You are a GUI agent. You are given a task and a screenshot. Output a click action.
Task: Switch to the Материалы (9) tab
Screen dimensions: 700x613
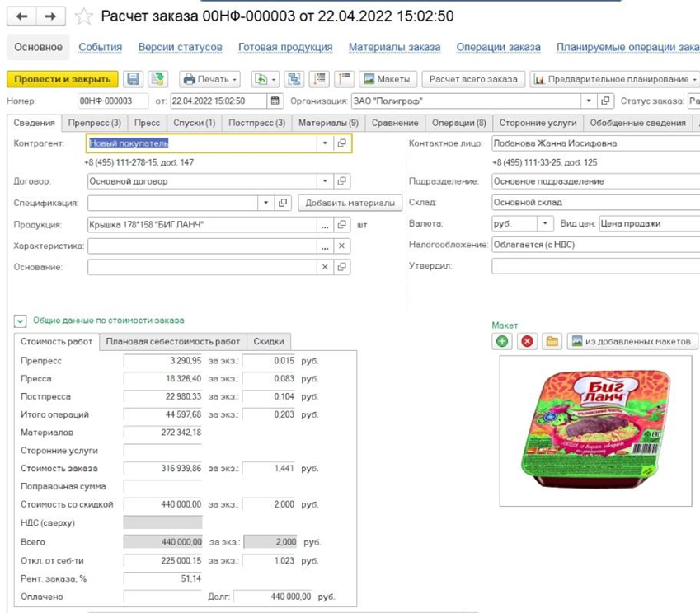point(329,123)
